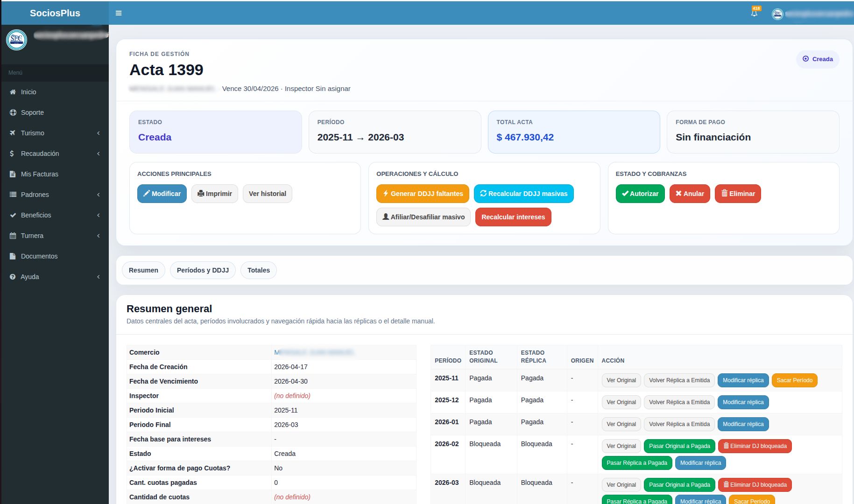Image resolution: width=854 pixels, height=504 pixels.
Task: Switch to the Períodos y DDJJ tab
Action: [203, 270]
